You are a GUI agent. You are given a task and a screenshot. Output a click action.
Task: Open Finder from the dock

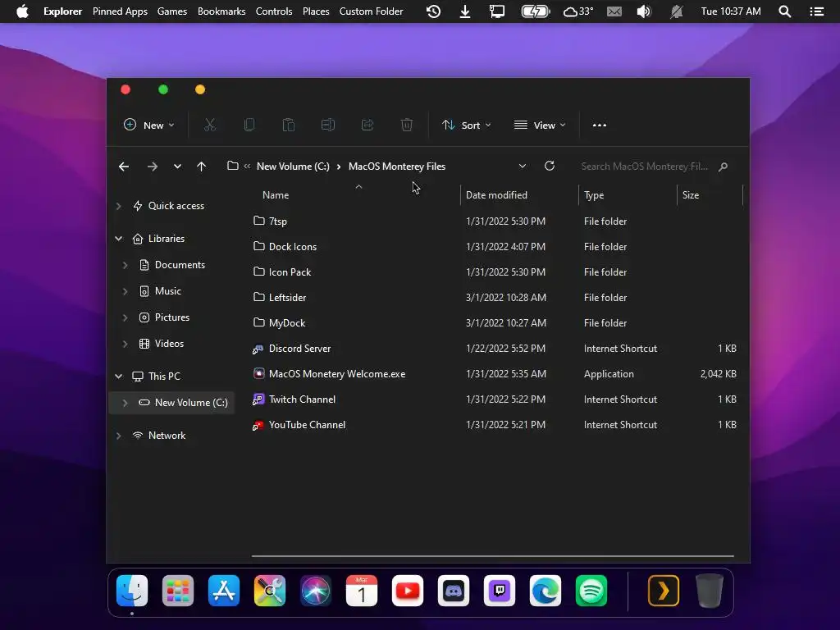pos(132,591)
